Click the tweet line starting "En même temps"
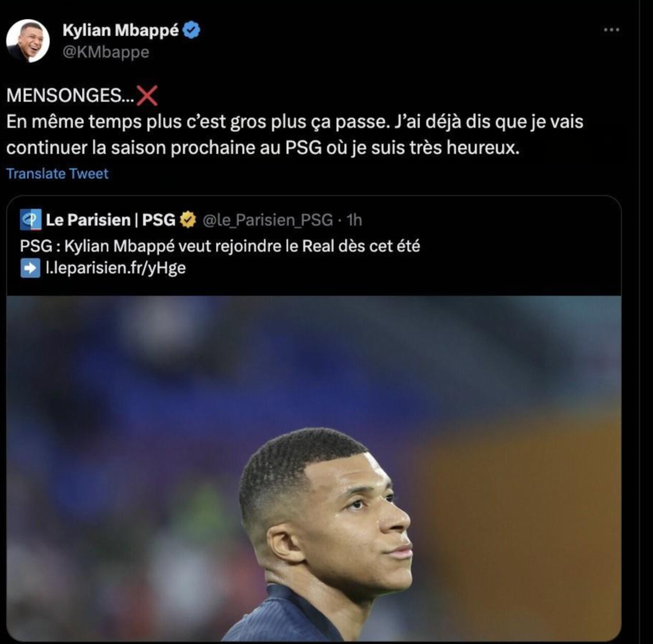 click(300, 123)
